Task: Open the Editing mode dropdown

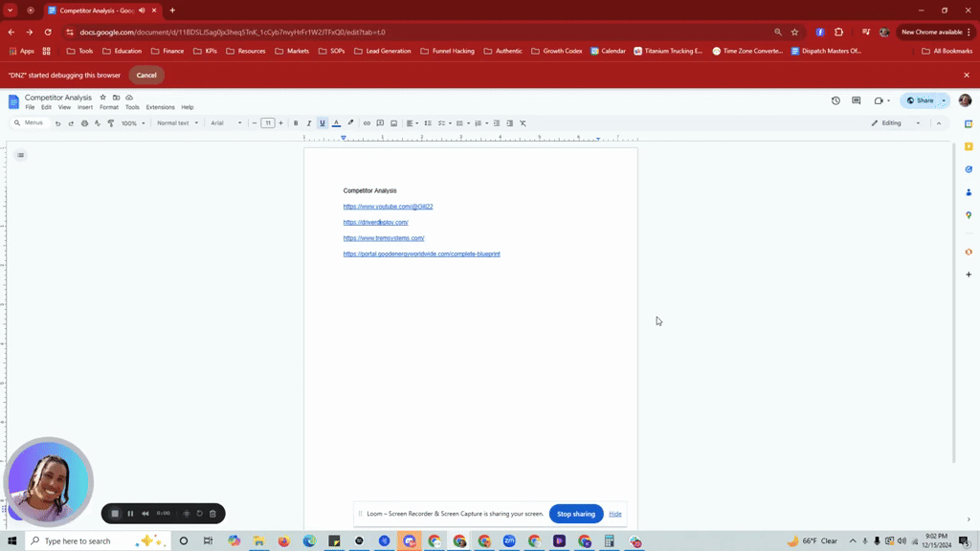Action: (896, 123)
